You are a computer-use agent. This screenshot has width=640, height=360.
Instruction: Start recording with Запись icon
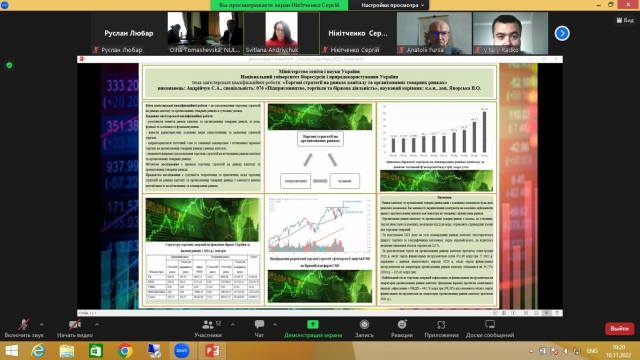pyautogui.click(x=364, y=329)
